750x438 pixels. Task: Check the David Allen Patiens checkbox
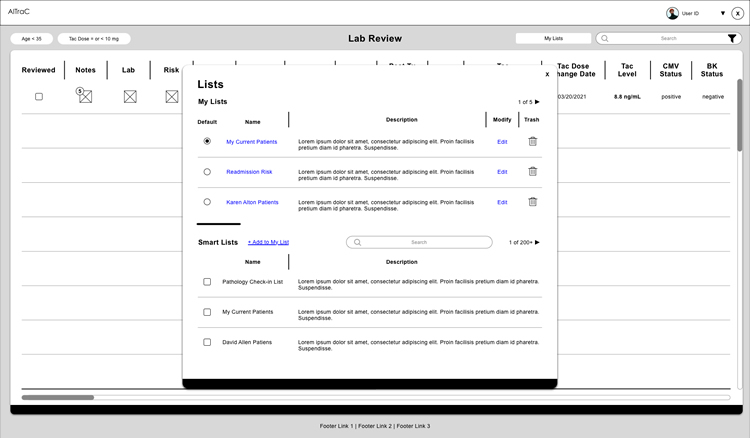207,342
